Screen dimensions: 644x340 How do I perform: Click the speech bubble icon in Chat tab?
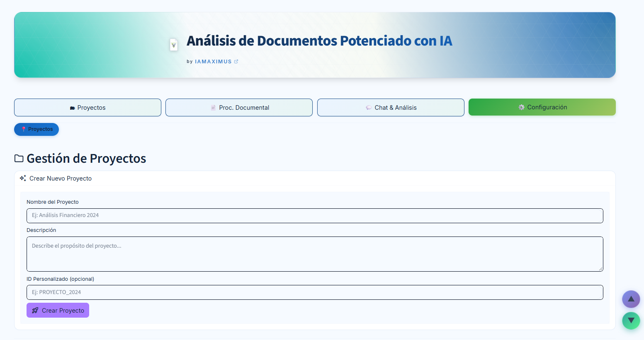click(x=369, y=108)
